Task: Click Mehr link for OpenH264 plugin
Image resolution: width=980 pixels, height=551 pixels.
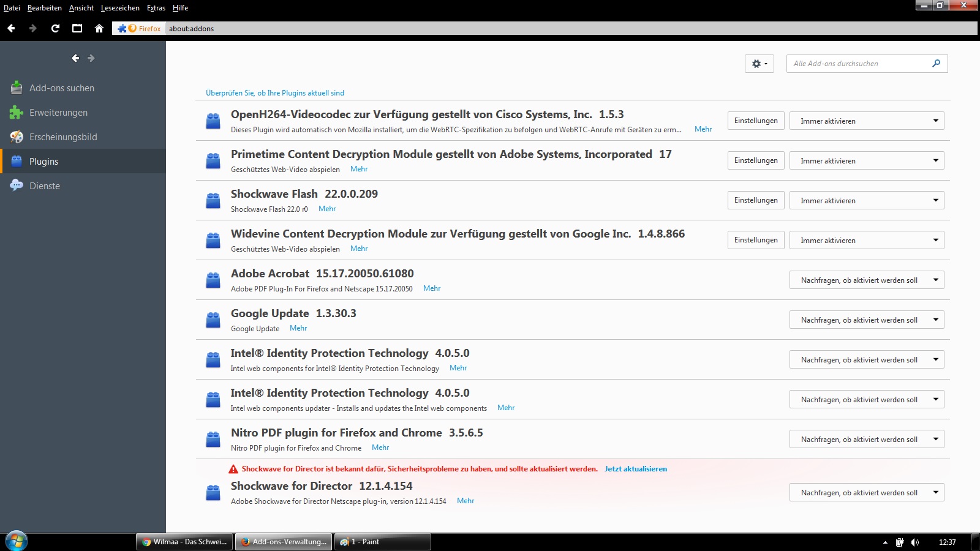Action: click(703, 129)
